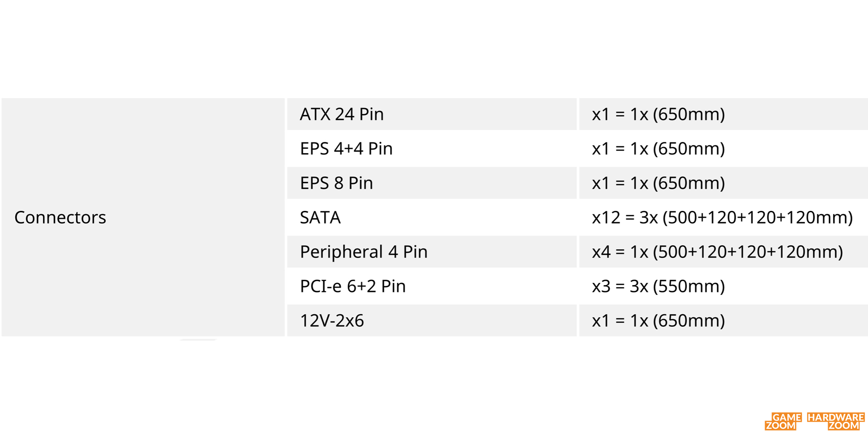This screenshot has height=434, width=868.
Task: Select the 12V-2x6 connector cell
Action: pyautogui.click(x=432, y=320)
